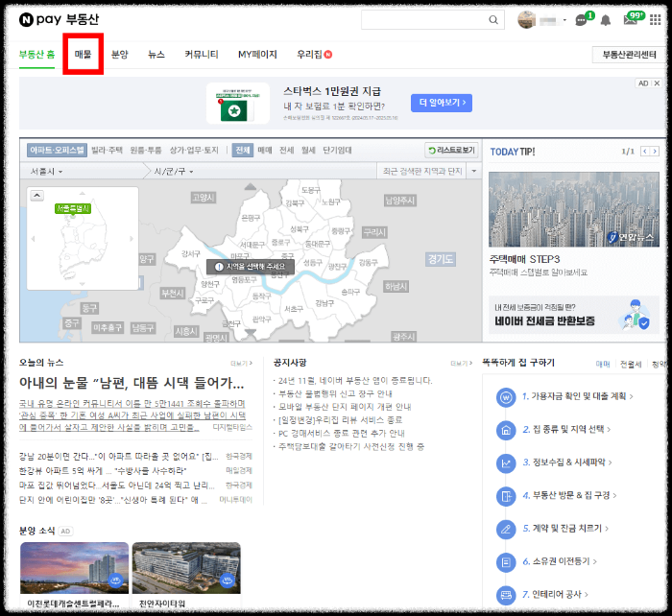
Task: Click 소유권 이전등기 document icon
Action: click(506, 562)
